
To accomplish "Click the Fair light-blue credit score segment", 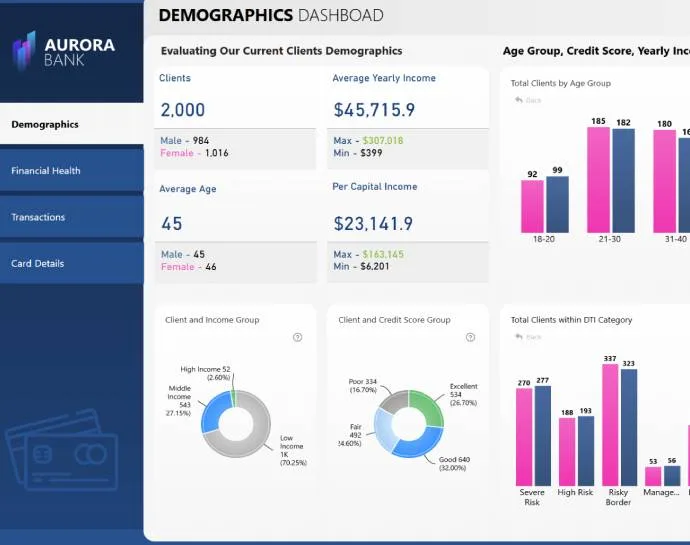I will click(384, 431).
